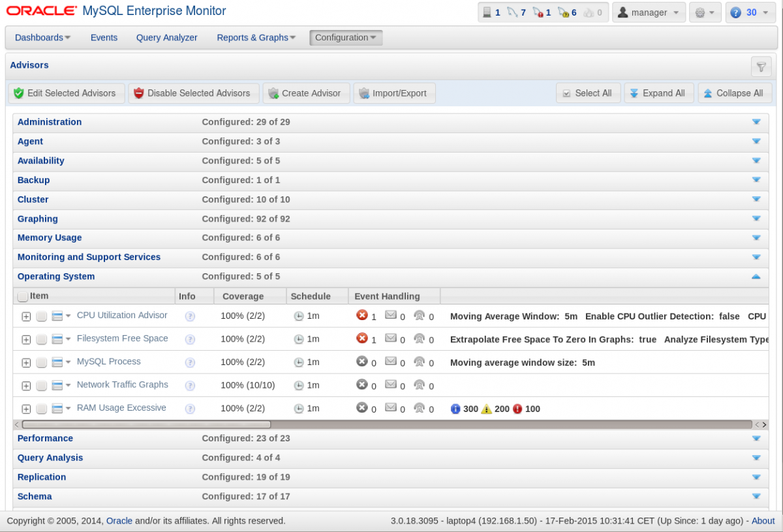Open the Oracle link in the footer

pos(119,521)
